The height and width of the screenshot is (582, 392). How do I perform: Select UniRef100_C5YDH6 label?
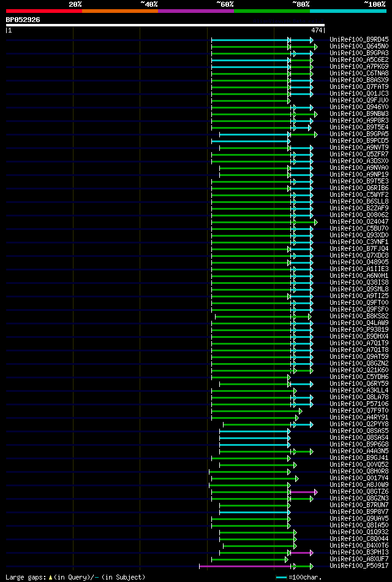click(x=359, y=378)
